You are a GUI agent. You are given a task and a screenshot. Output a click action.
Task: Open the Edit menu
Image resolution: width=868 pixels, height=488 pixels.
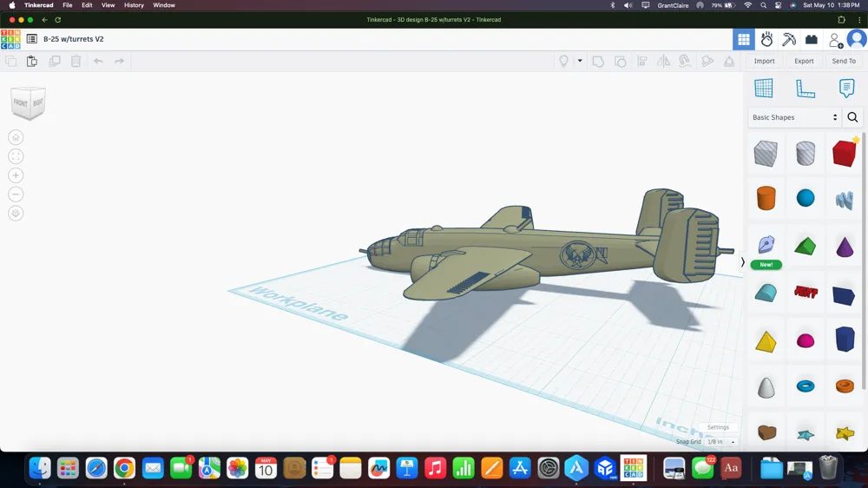tap(87, 5)
